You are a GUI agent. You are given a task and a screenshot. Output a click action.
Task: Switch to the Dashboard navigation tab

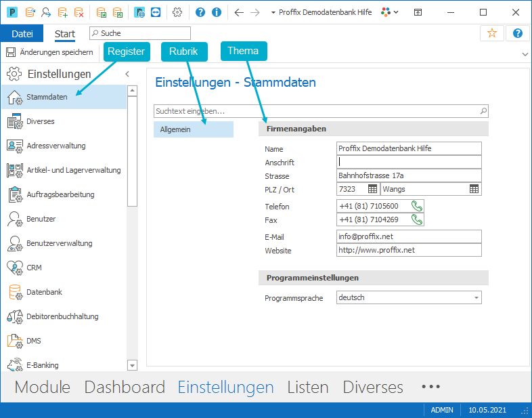125,387
